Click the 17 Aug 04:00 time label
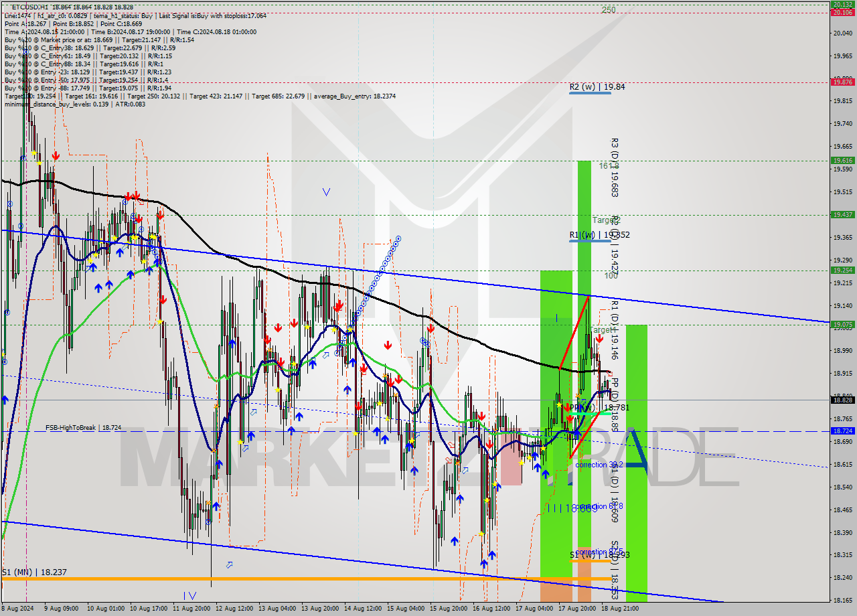The width and height of the screenshot is (857, 616). [533, 609]
